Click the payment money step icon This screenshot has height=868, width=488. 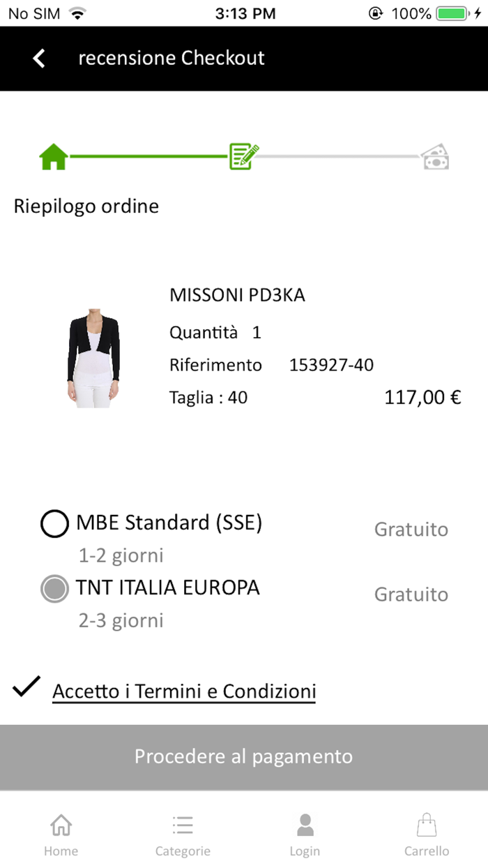click(x=434, y=158)
